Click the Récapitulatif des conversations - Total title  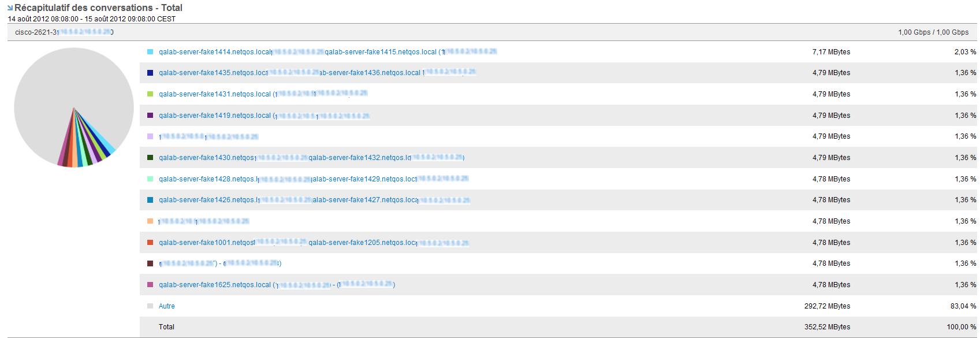click(x=98, y=8)
